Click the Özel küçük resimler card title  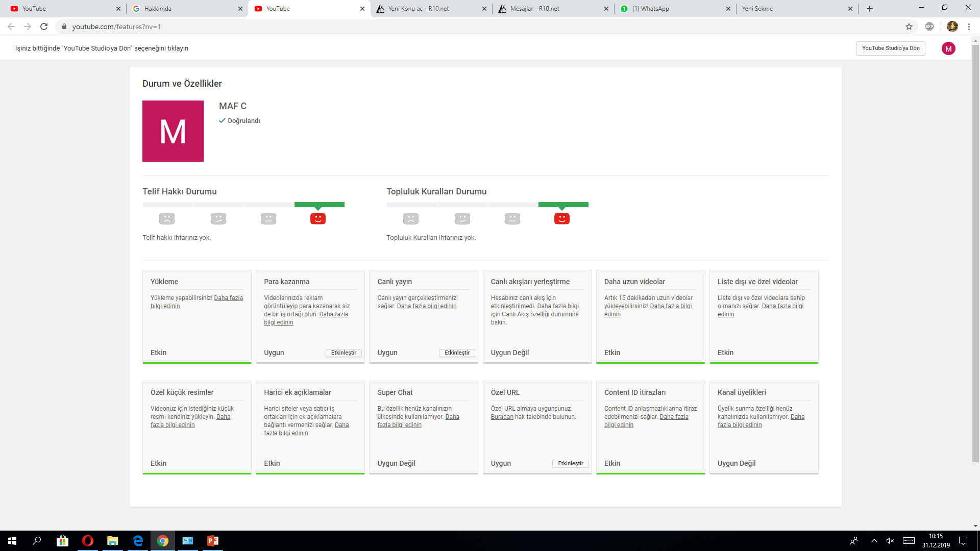click(x=182, y=392)
